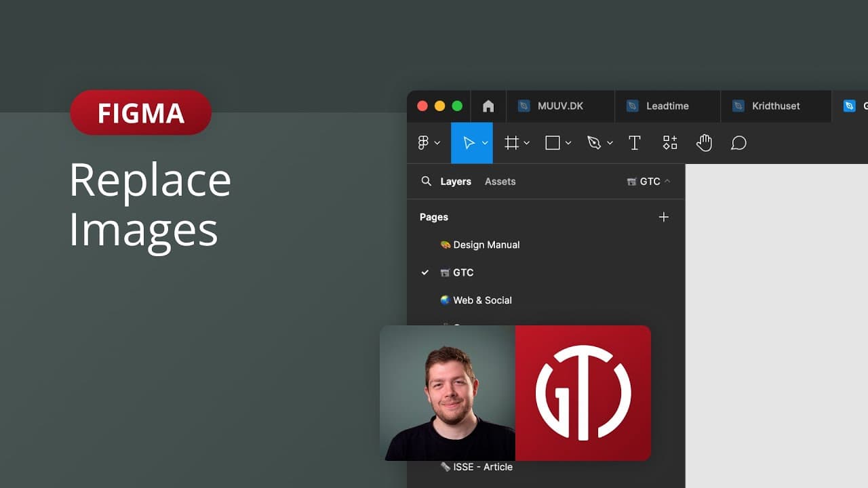
Task: Open the Leadtime file tab
Action: click(667, 106)
